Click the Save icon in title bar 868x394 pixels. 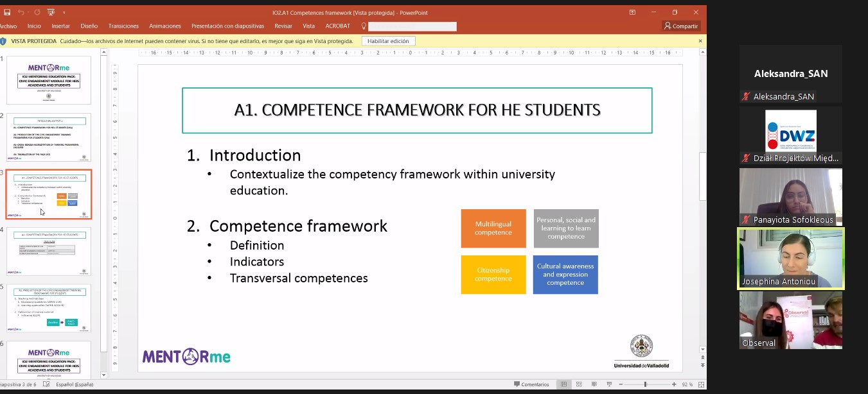6,12
